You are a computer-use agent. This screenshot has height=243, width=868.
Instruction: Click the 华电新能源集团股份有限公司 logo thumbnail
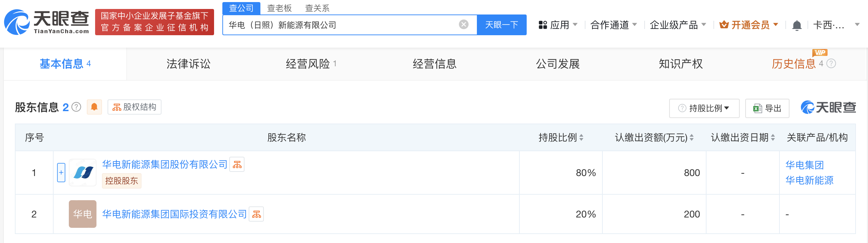(83, 173)
